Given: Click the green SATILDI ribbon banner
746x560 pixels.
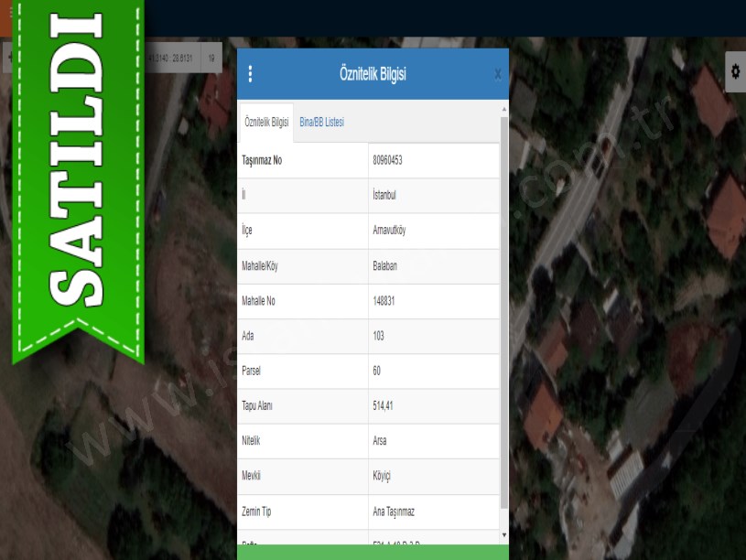Looking at the screenshot, I should coord(76,183).
